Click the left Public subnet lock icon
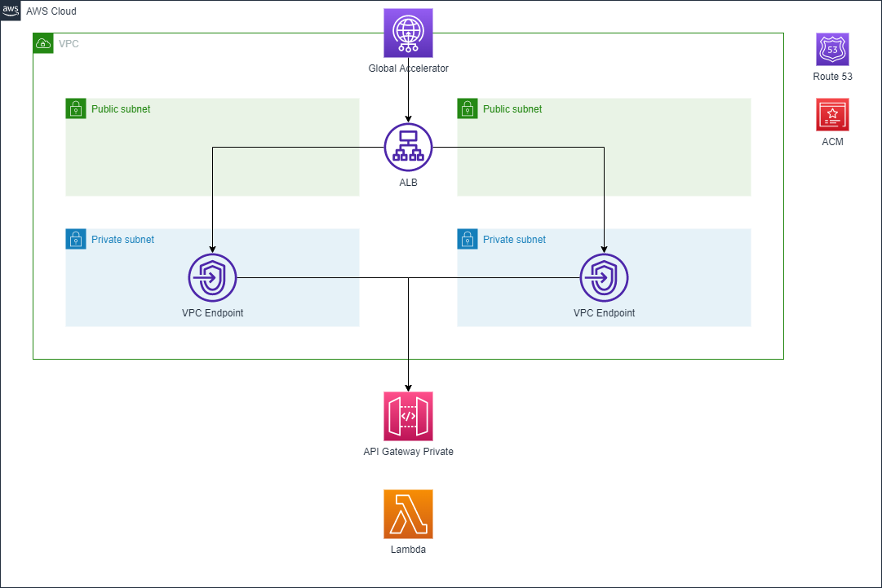This screenshot has width=882, height=588. 76,108
